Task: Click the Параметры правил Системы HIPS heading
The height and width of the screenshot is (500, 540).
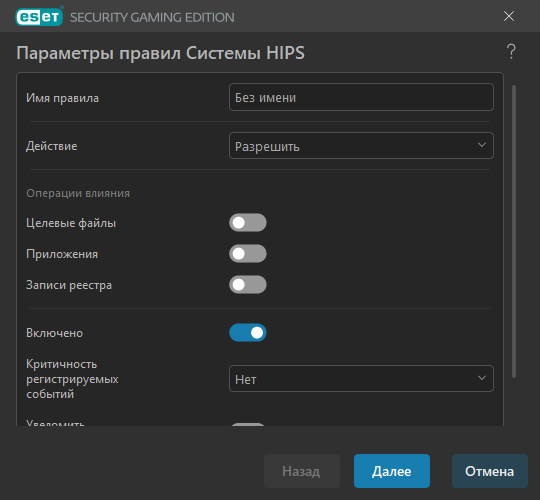Action: [160, 53]
